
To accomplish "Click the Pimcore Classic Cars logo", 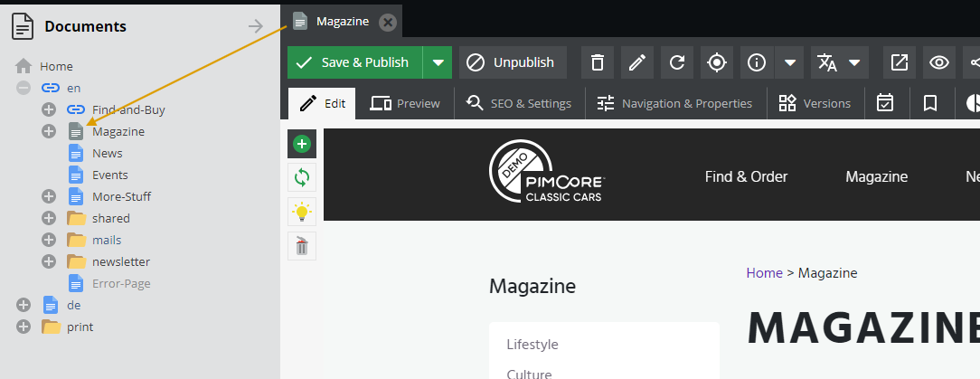I will (547, 171).
